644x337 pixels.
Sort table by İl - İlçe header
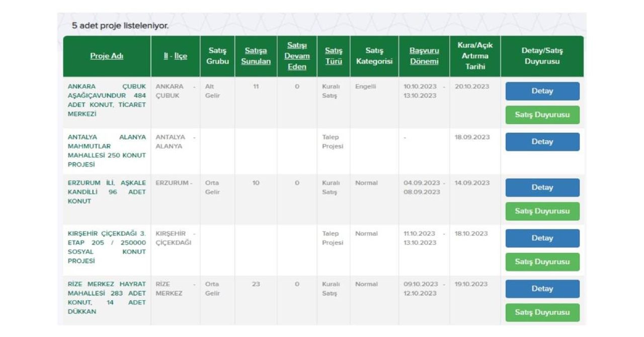(175, 56)
